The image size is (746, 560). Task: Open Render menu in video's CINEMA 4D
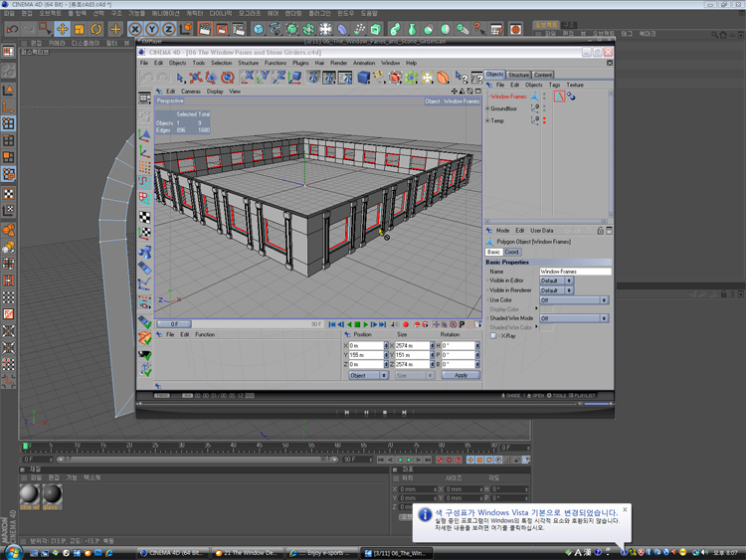pos(339,63)
